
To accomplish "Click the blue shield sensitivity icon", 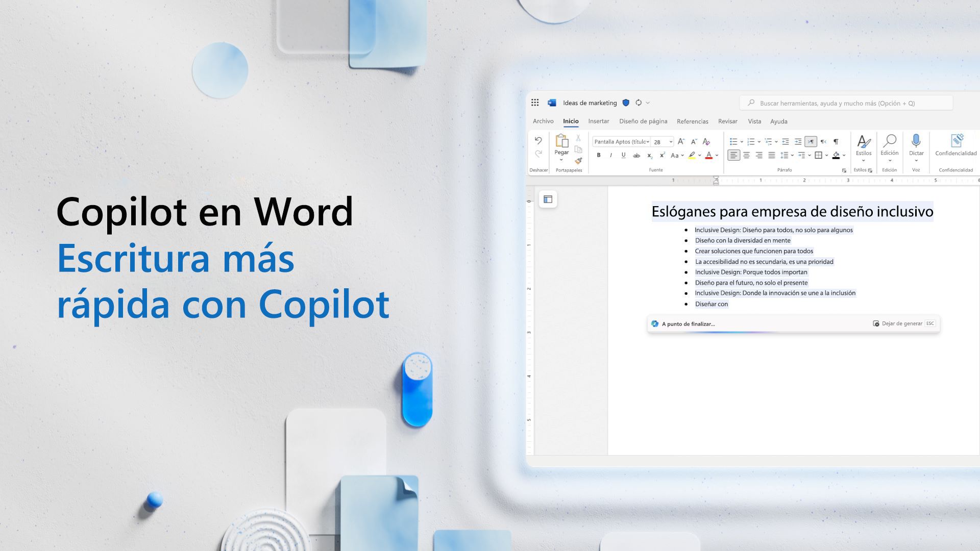I will (x=626, y=103).
